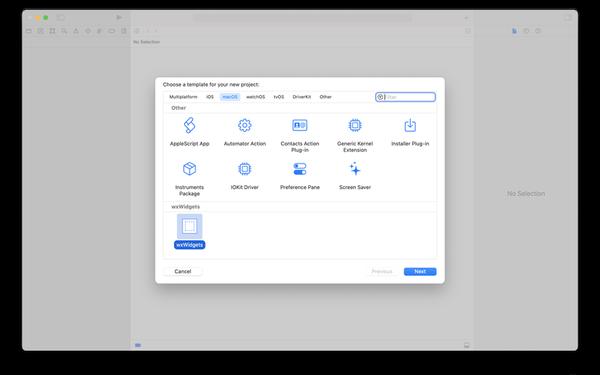Choose the Instruments Package template
The width and height of the screenshot is (600, 375).
[189, 179]
